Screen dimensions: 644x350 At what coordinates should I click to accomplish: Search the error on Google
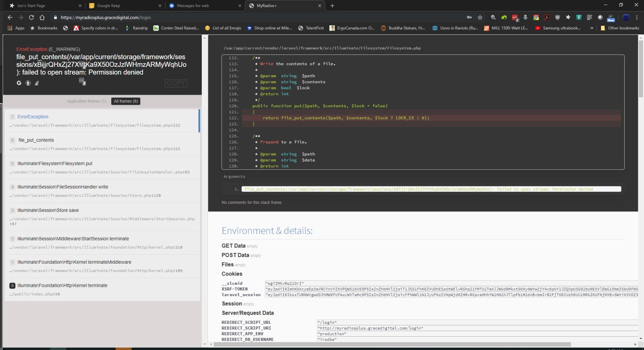point(19,83)
